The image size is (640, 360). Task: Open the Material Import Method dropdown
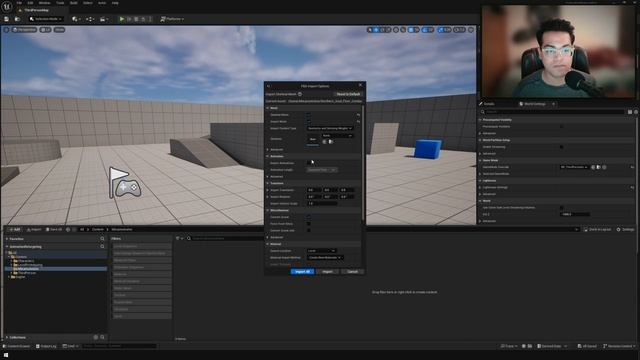pos(325,258)
